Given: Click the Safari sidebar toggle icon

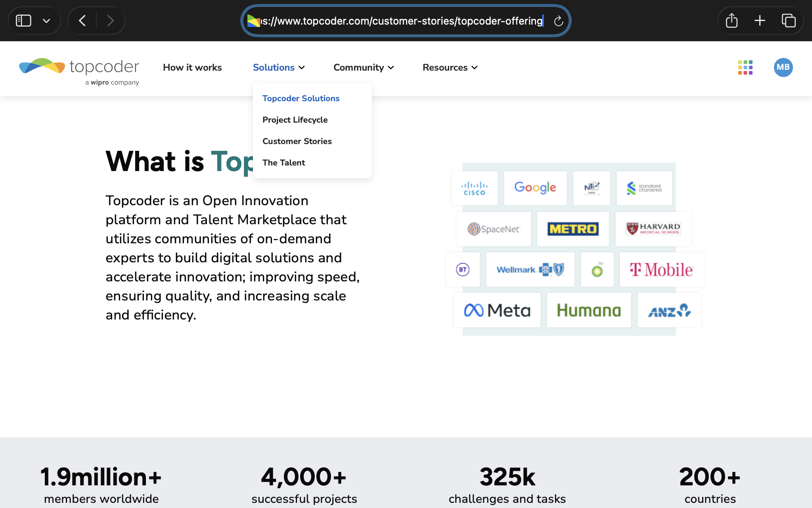Looking at the screenshot, I should pyautogui.click(x=23, y=21).
